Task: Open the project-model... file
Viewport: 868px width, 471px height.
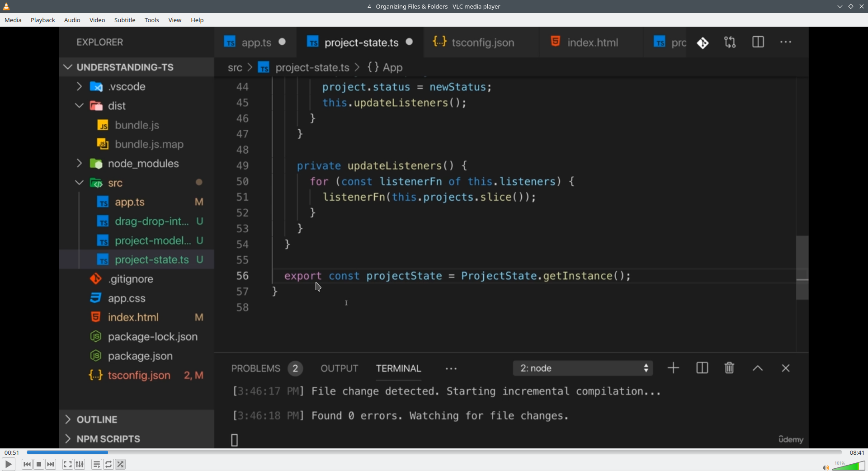Action: pyautogui.click(x=137, y=240)
